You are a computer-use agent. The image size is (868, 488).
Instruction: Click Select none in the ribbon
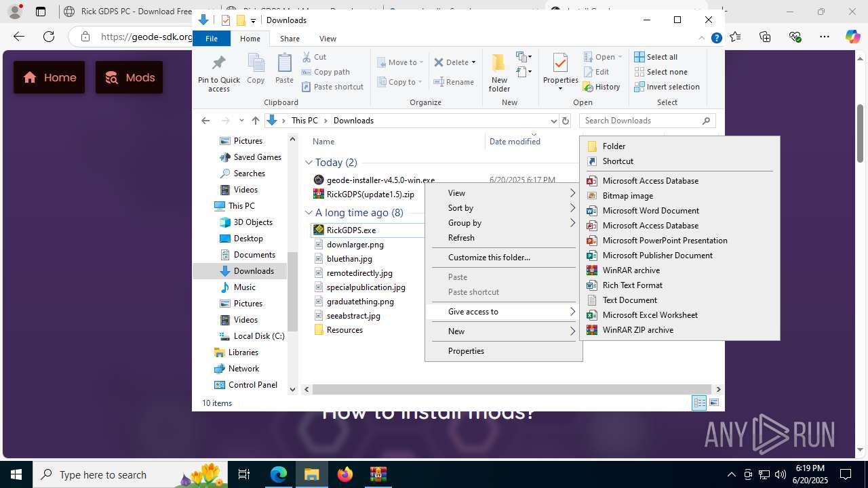click(x=660, y=72)
